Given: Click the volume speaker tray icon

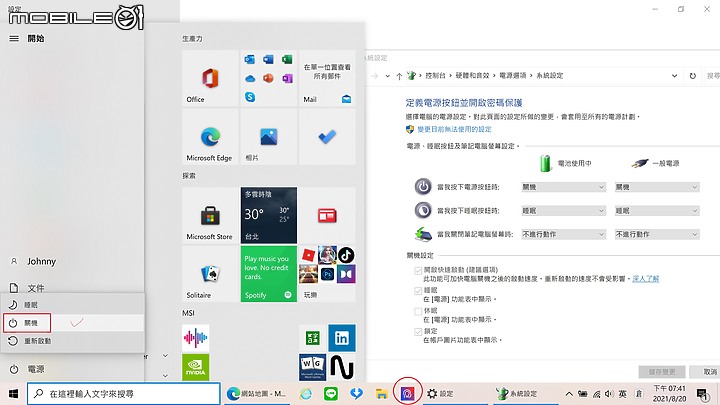Looking at the screenshot, I should (609, 394).
